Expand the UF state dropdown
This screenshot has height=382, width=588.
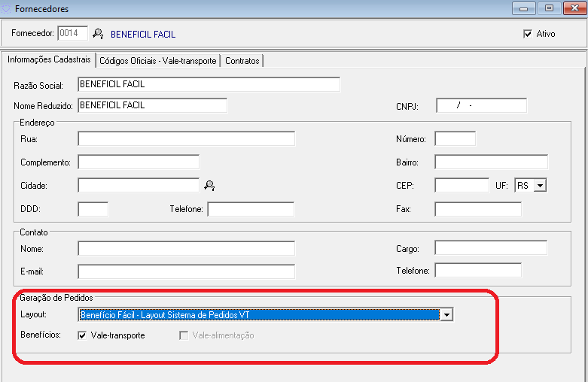540,185
